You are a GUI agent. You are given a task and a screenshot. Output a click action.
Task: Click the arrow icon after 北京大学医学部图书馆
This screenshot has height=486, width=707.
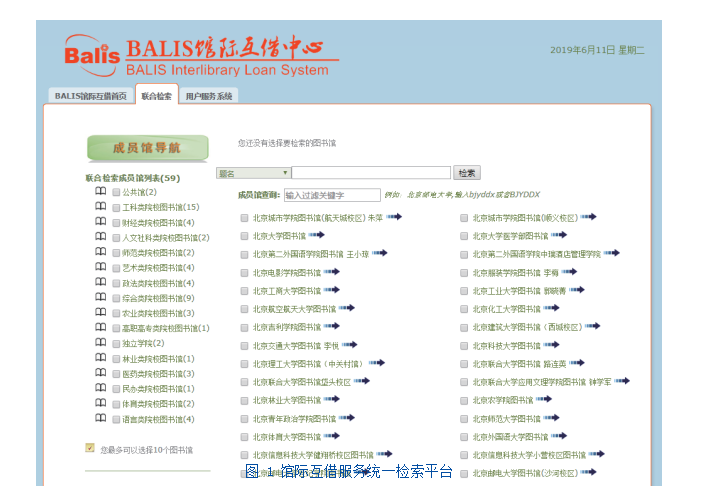[559, 234]
